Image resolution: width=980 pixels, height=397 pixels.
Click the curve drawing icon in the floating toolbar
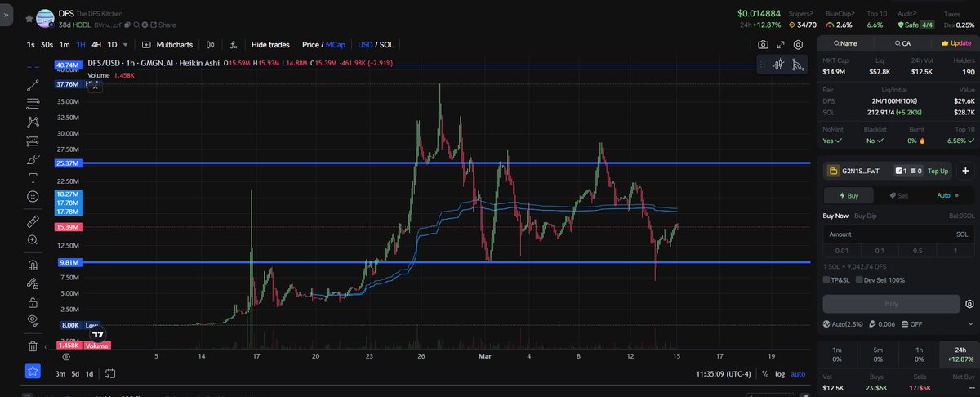pos(797,65)
